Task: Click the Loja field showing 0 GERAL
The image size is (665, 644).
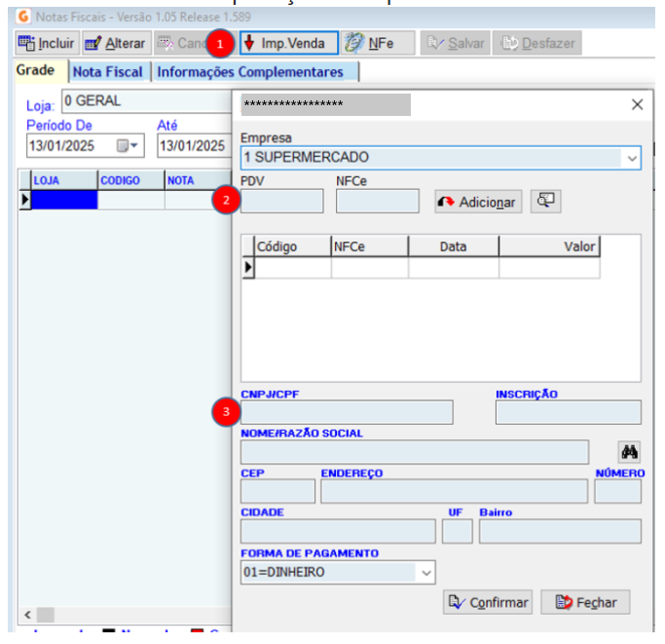Action: click(146, 101)
